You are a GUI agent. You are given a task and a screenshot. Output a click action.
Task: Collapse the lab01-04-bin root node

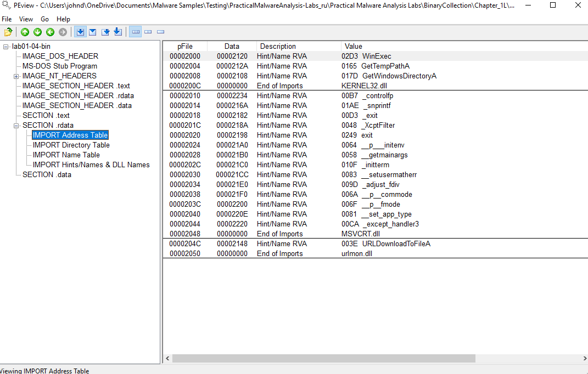(5, 46)
